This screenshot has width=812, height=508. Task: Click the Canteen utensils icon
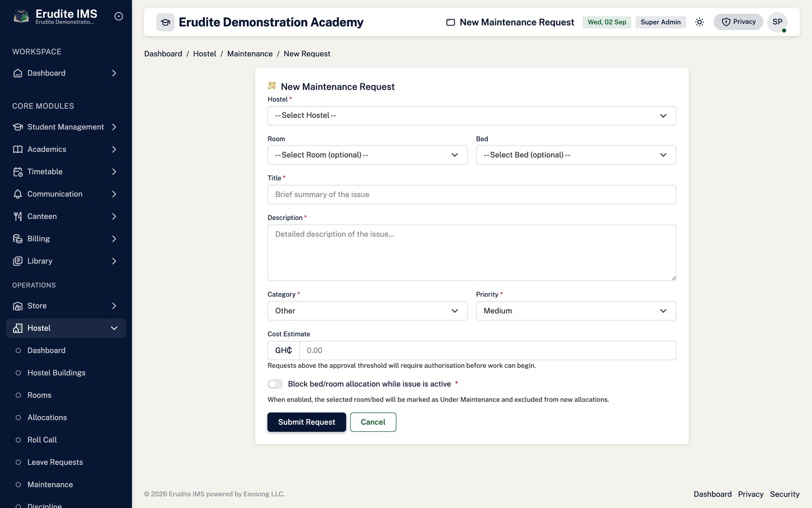18,216
